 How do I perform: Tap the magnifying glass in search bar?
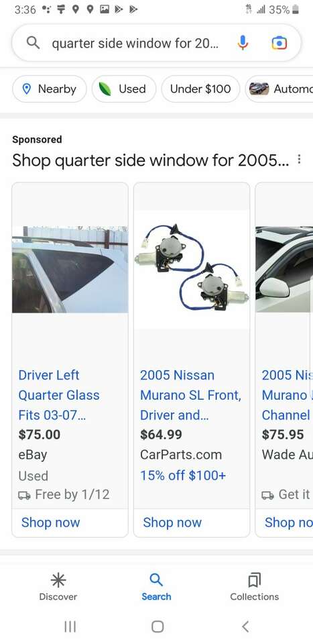pos(33,42)
